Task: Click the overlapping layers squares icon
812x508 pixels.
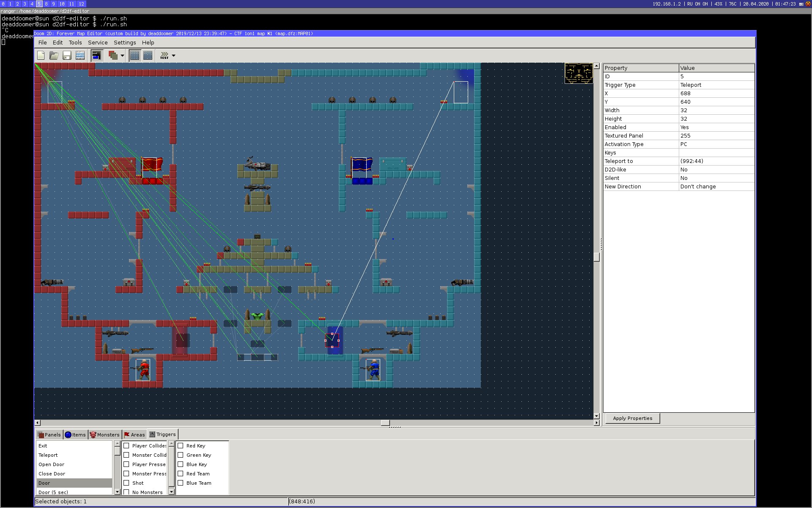Action: point(113,55)
